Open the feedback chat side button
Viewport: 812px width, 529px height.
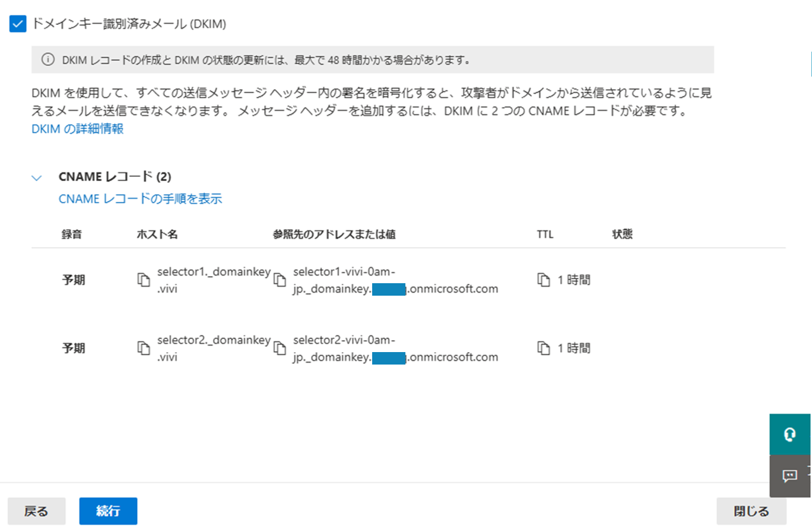tap(790, 476)
